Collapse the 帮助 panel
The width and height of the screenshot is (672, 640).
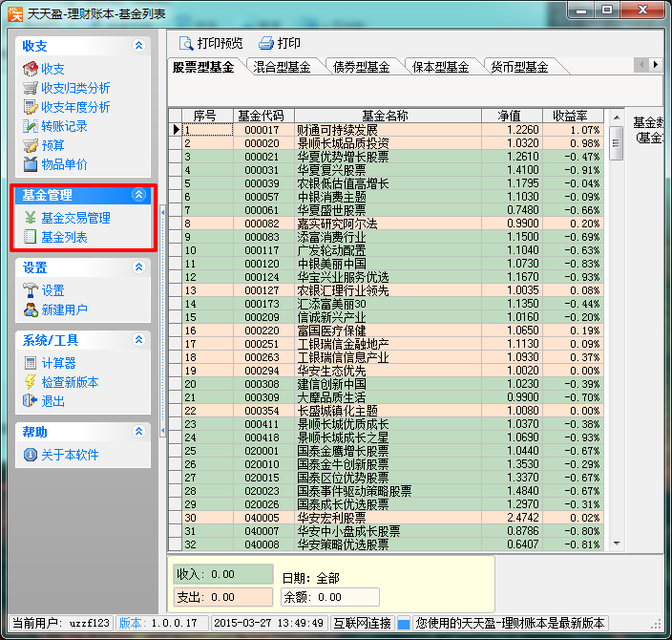point(138,432)
